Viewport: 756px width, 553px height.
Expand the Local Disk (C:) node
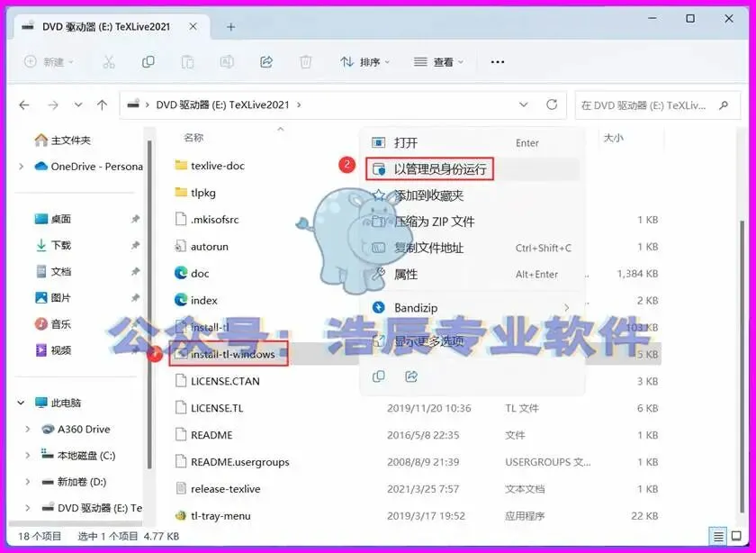[28, 455]
